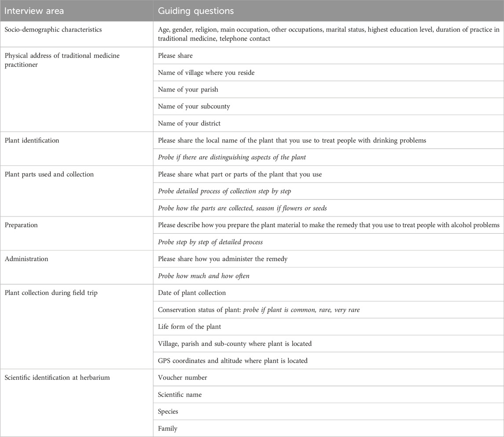Select the 'Life form of the plant' row

[328, 327]
